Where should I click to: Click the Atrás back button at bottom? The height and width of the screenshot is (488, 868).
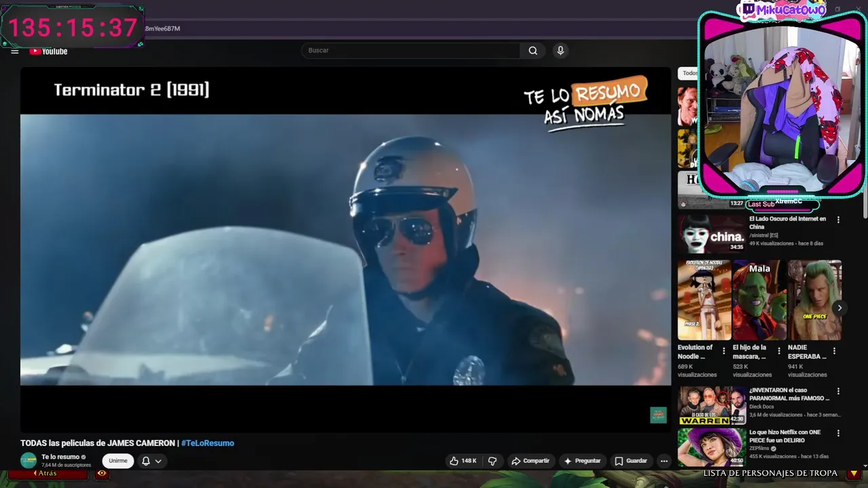[47, 473]
